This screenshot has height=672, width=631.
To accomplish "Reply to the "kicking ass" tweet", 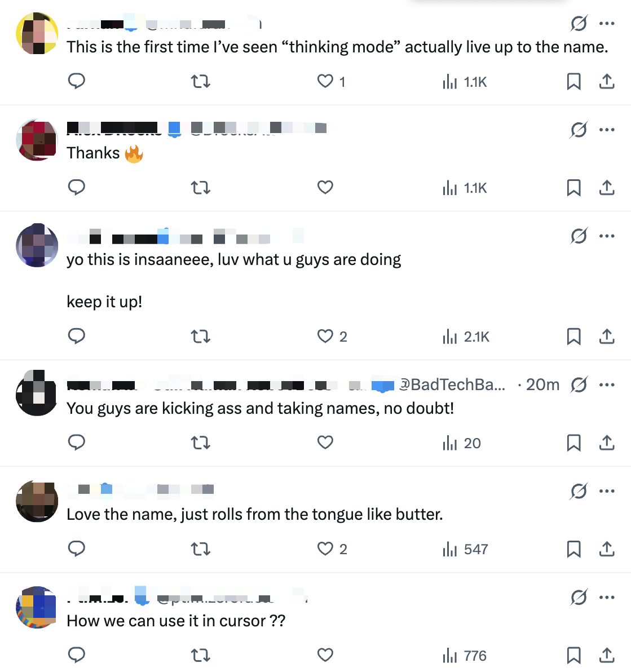I will tap(77, 443).
